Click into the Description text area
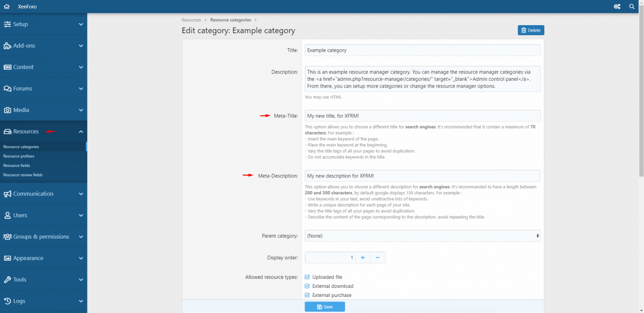The width and height of the screenshot is (644, 313). [x=423, y=79]
